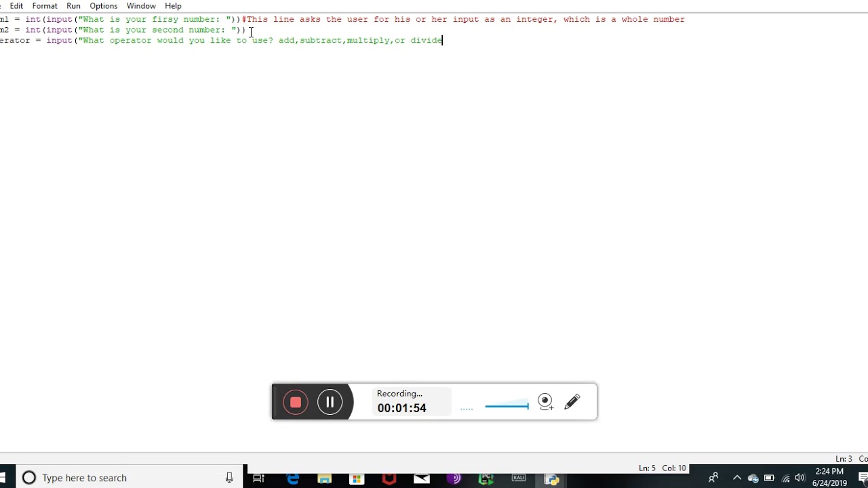Activate the taskbar microphone voice search
The image size is (868, 488).
(x=229, y=478)
